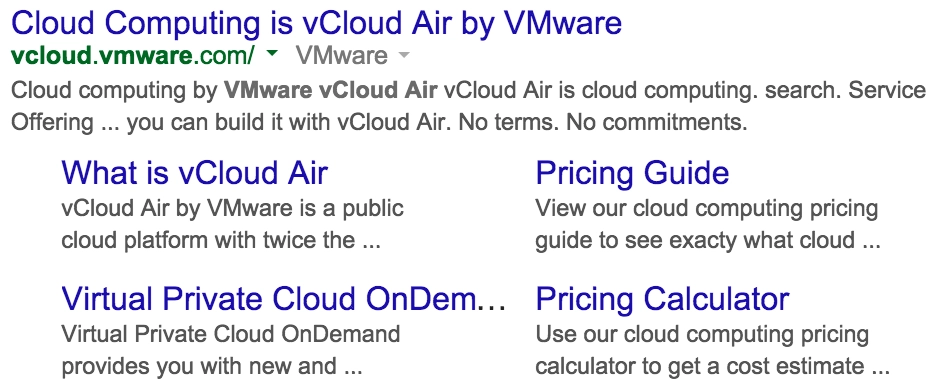
Task: Click the "provides you with new and" description line
Action: [x=198, y=366]
